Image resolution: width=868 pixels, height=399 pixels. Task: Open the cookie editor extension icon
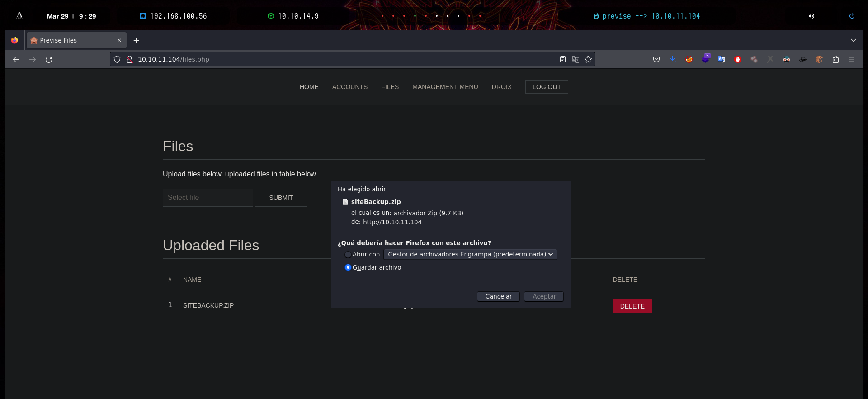[x=819, y=59]
